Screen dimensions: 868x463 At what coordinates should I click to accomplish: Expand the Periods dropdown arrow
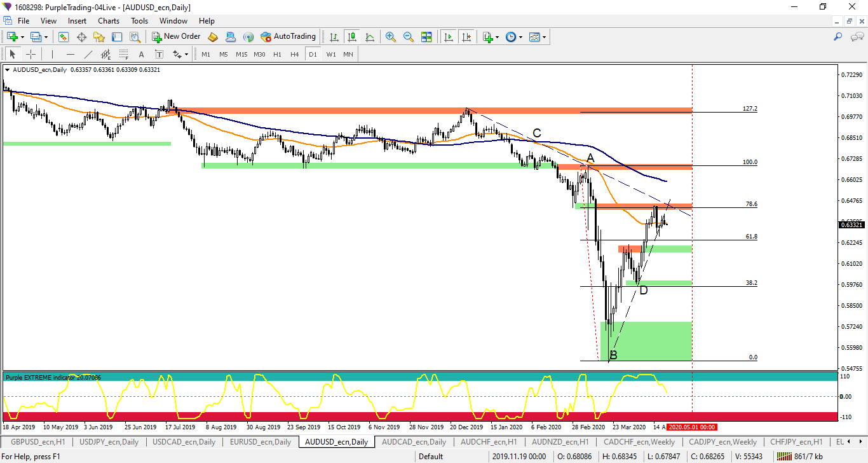click(520, 37)
